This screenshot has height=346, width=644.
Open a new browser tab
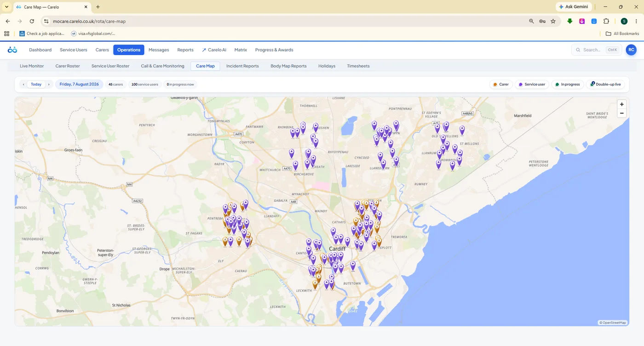[x=98, y=7]
